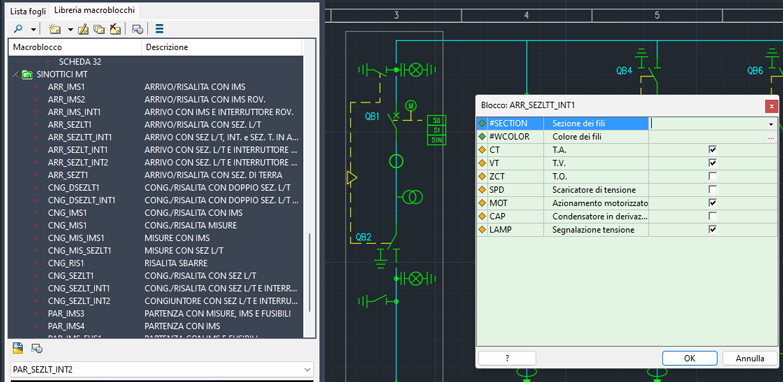Click the Descrizione column header
This screenshot has height=382, width=783.
tap(222, 47)
